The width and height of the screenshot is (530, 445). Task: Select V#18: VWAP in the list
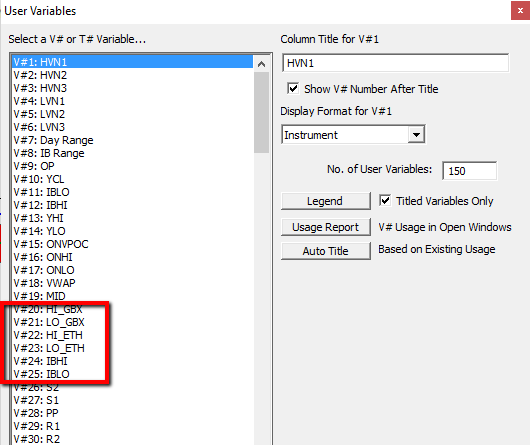[132, 283]
